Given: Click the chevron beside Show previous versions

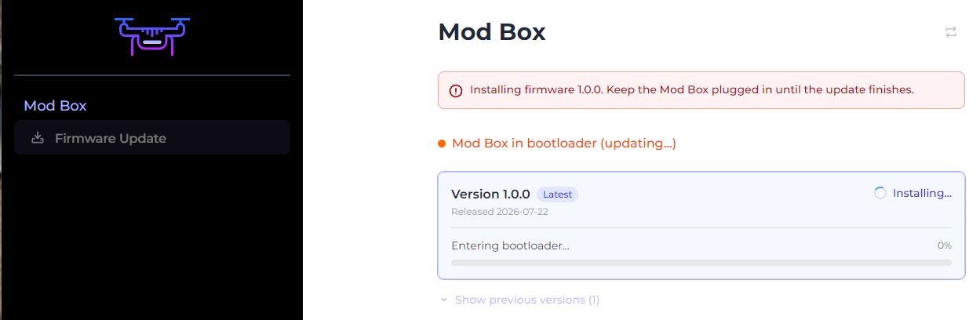Looking at the screenshot, I should [x=444, y=300].
